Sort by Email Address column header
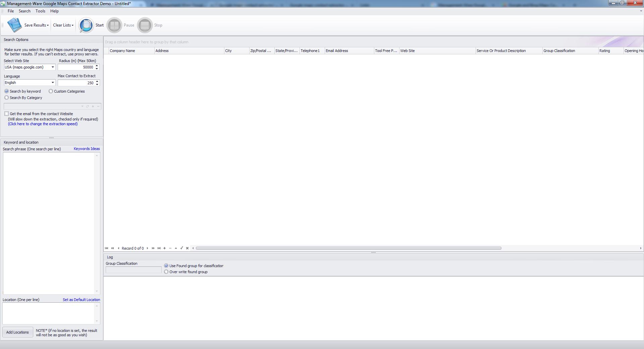 point(349,51)
